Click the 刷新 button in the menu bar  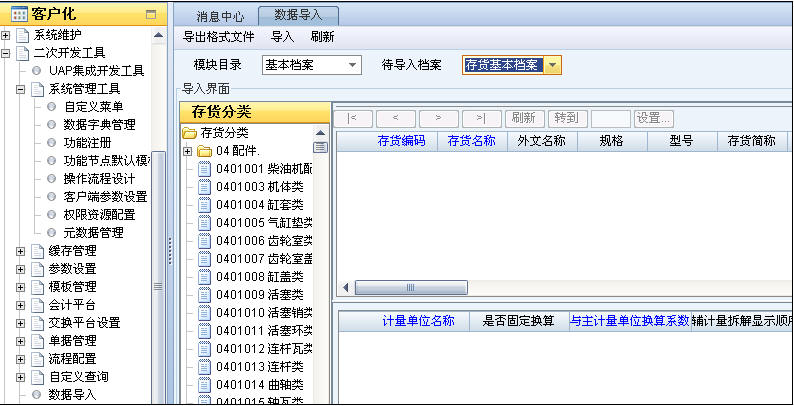[322, 37]
